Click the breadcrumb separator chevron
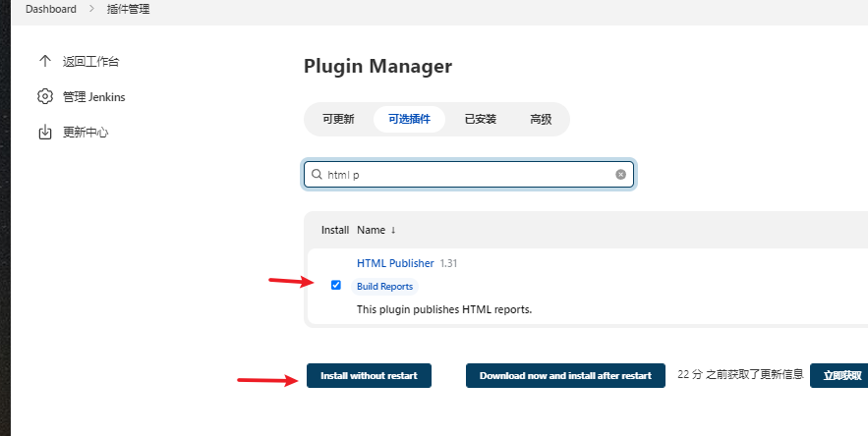This screenshot has width=868, height=436. tap(91, 10)
